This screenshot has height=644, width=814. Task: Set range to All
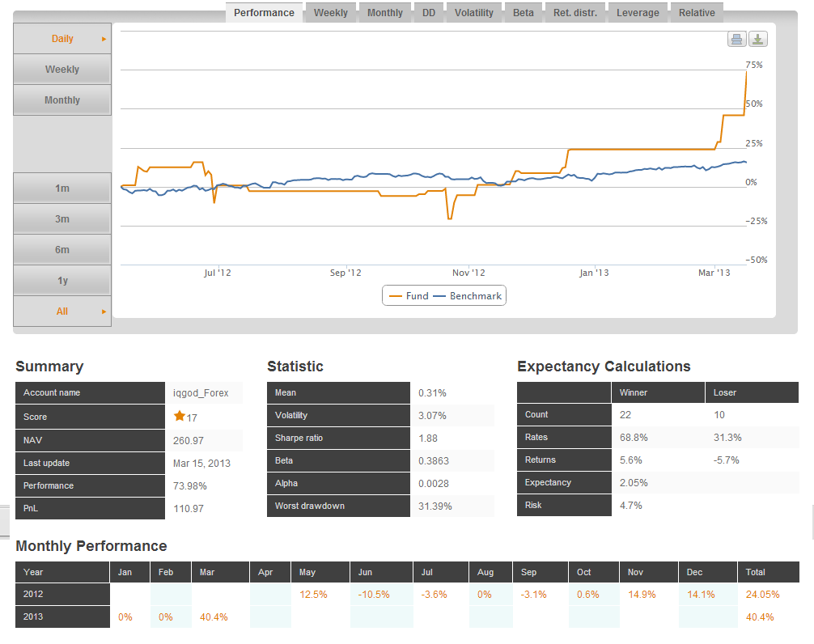click(x=62, y=311)
